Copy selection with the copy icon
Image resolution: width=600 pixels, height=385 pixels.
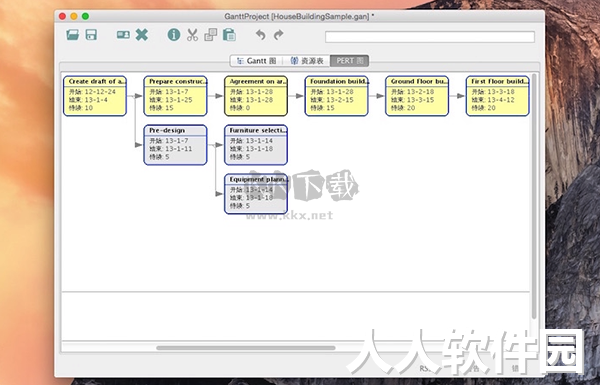click(x=210, y=35)
